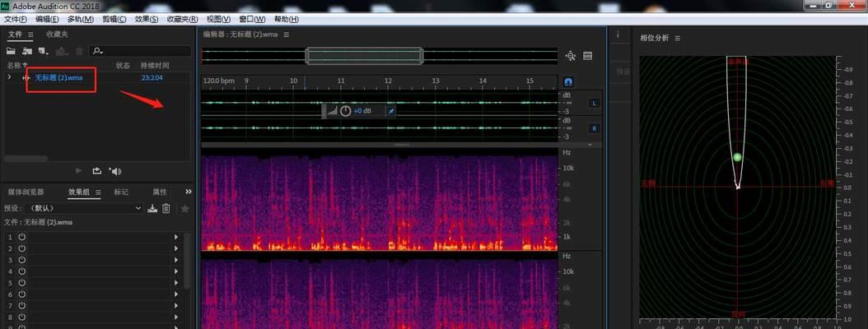The image size is (868, 329).
Task: Click the zoom navigator selection box in overview
Action: point(365,56)
